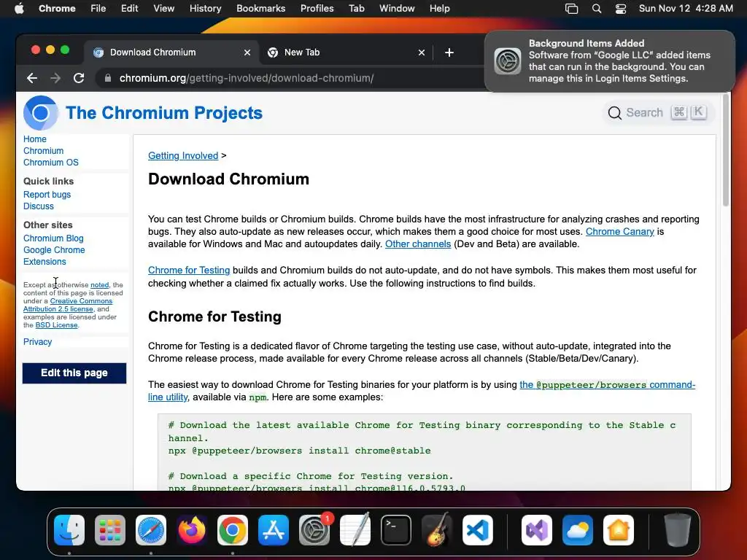Open the History menu
747x560 pixels.
pyautogui.click(x=205, y=9)
